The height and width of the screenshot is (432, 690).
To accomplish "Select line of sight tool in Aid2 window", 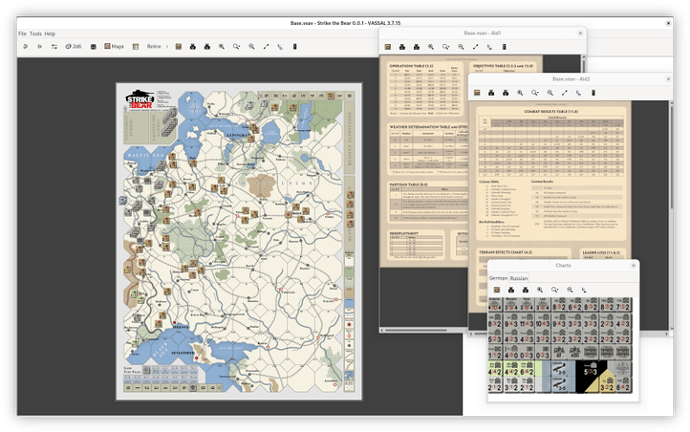I will pos(564,93).
